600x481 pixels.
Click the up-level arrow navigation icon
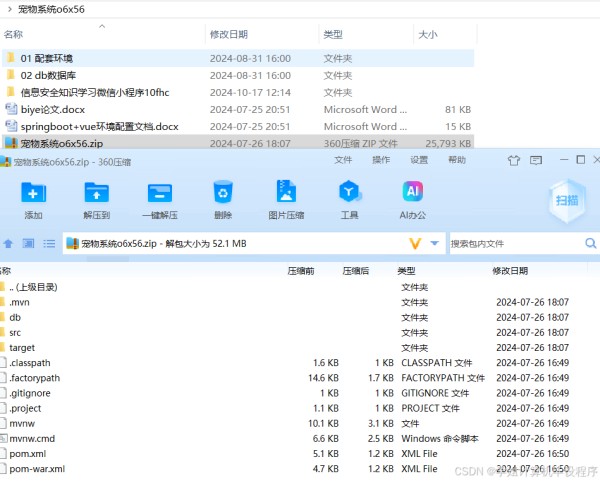(8, 243)
